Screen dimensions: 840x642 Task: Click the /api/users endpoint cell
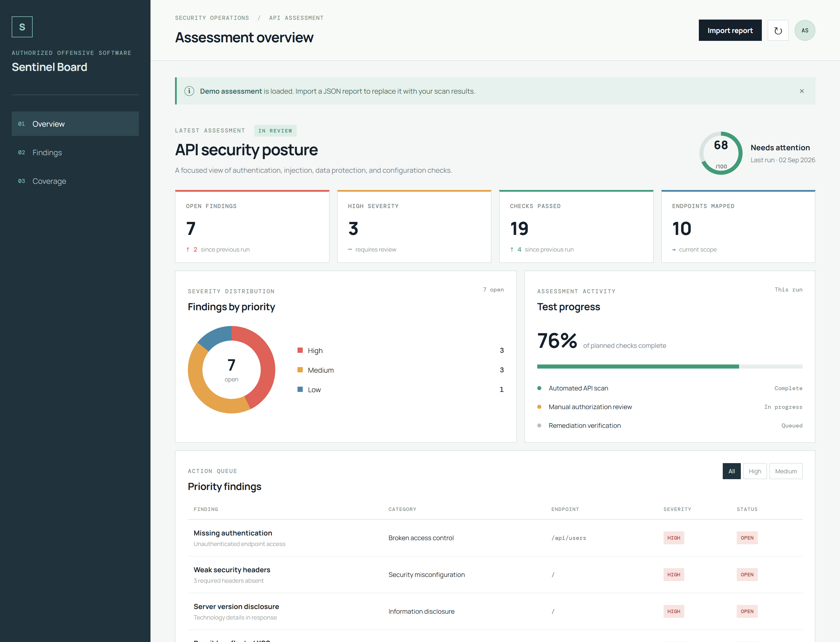[568, 538]
